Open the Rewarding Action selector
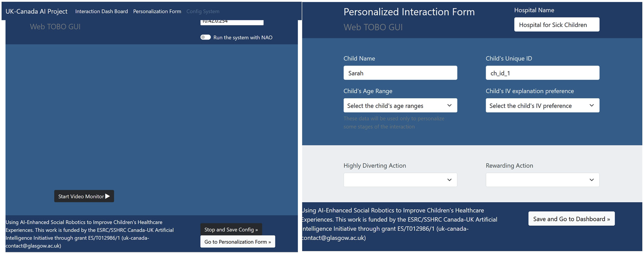This screenshot has height=253, width=644. (542, 179)
